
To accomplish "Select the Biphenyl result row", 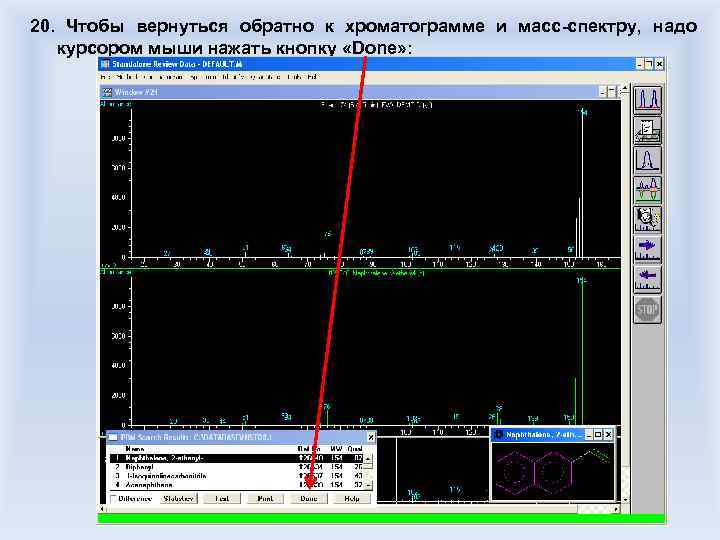I will click(236, 467).
